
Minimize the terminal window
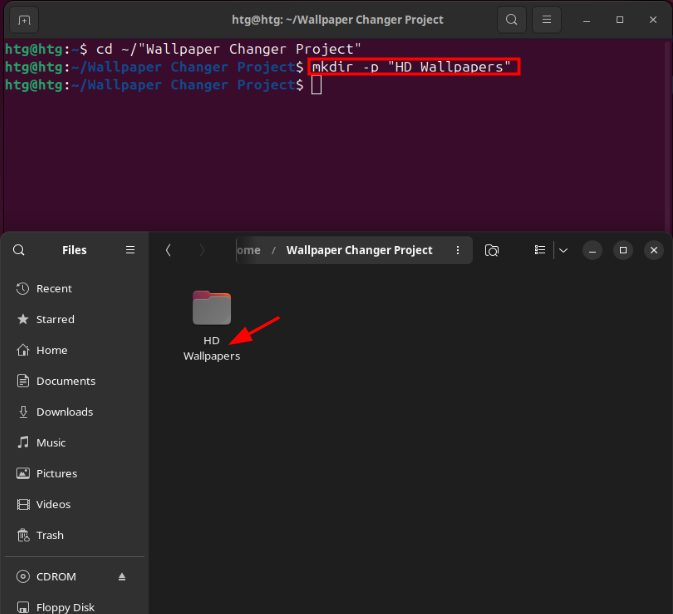pos(586,20)
